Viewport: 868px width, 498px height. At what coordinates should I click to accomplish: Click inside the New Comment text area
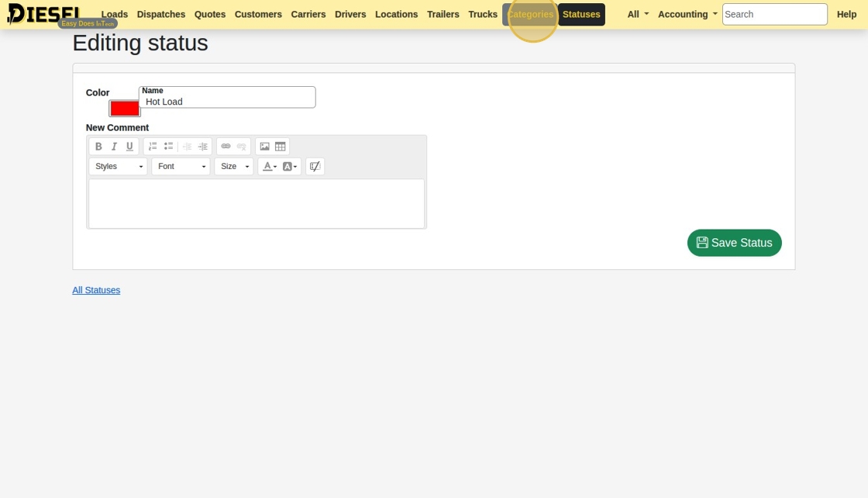point(257,203)
